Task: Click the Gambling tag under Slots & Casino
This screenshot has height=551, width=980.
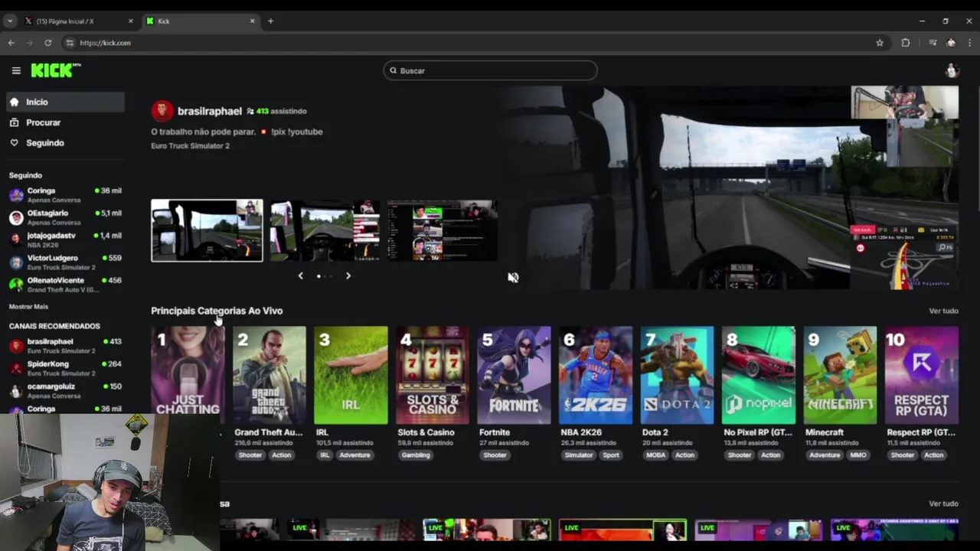Action: 416,455
